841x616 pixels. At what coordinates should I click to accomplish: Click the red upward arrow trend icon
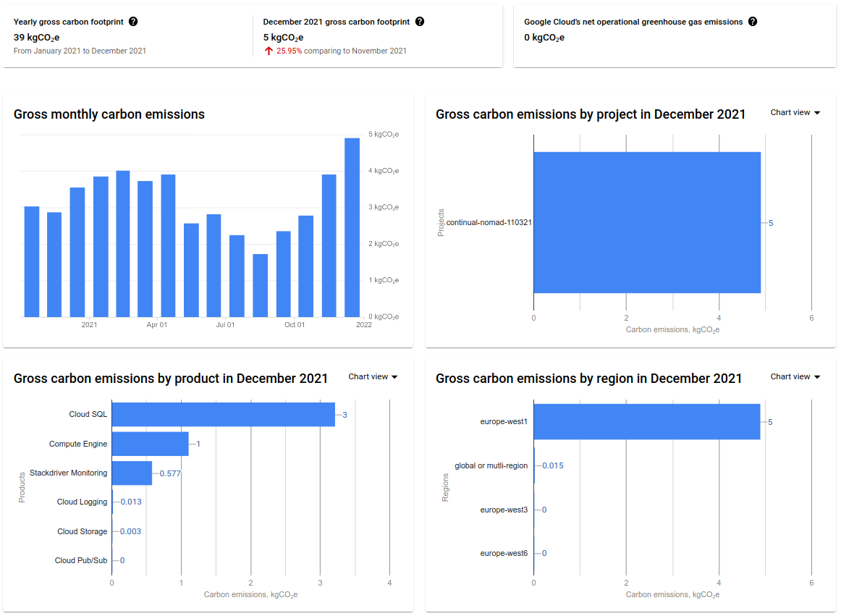point(269,51)
